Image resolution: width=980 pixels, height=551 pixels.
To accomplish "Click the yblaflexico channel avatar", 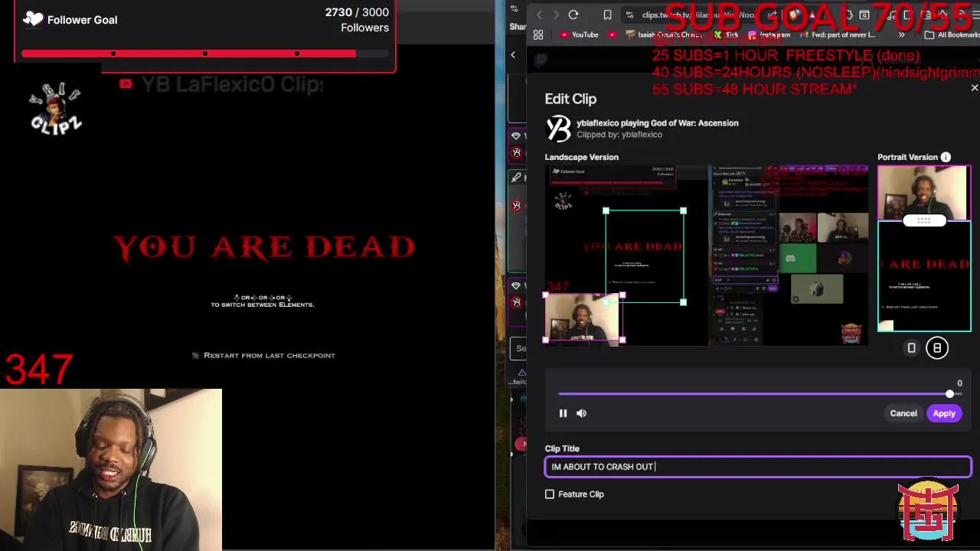I will point(558,129).
